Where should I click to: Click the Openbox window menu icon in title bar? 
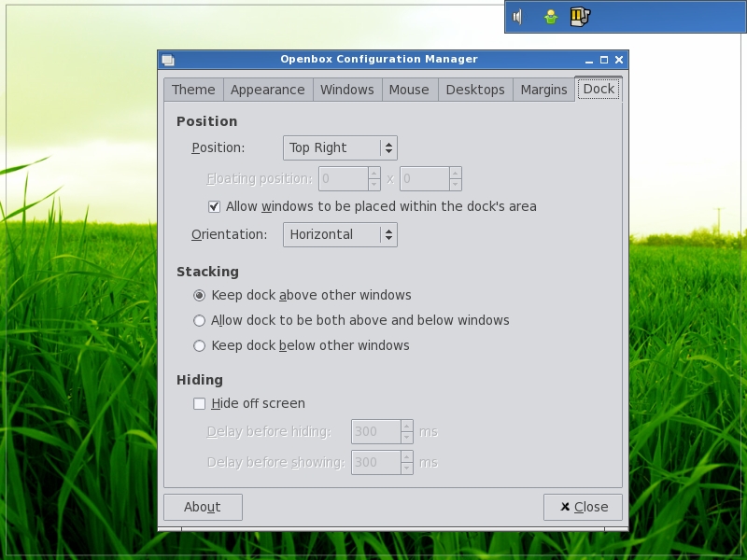(168, 60)
